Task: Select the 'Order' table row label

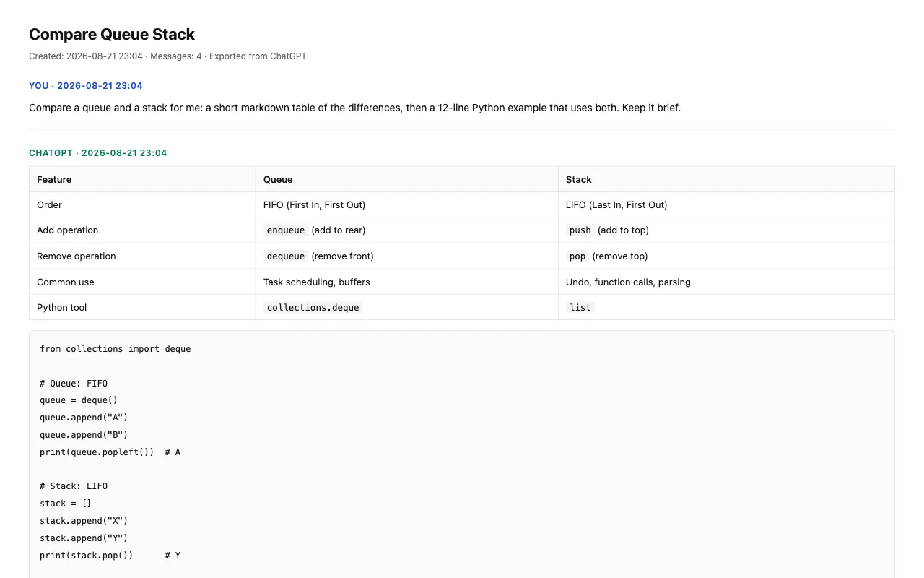Action: [50, 204]
